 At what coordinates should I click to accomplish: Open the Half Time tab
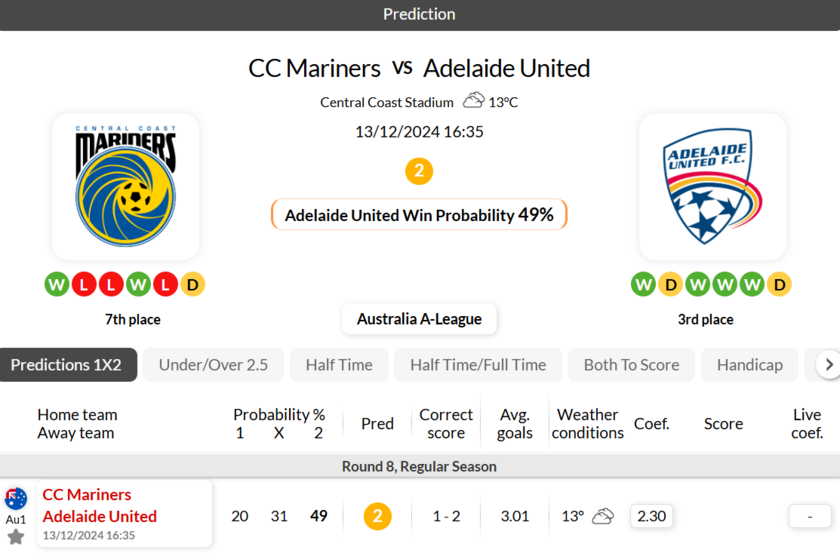339,365
